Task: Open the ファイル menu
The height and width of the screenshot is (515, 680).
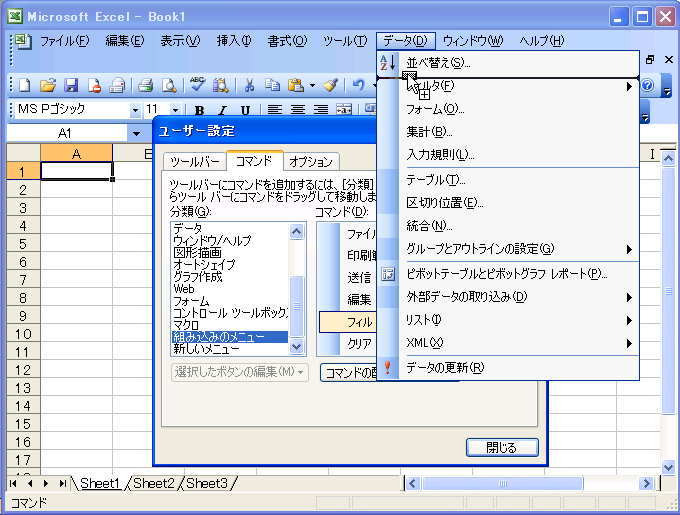Action: click(x=65, y=41)
